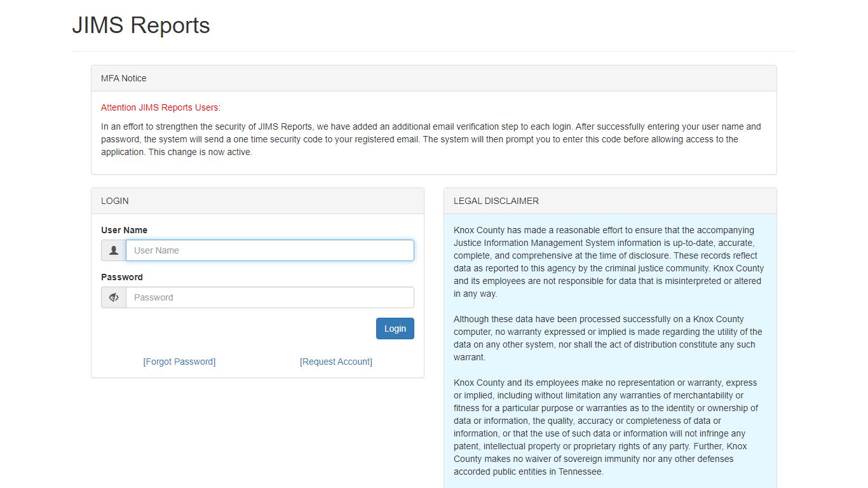Viewport: 868px width, 488px height.
Task: Toggle password visibility eye icon
Action: pos(114,297)
